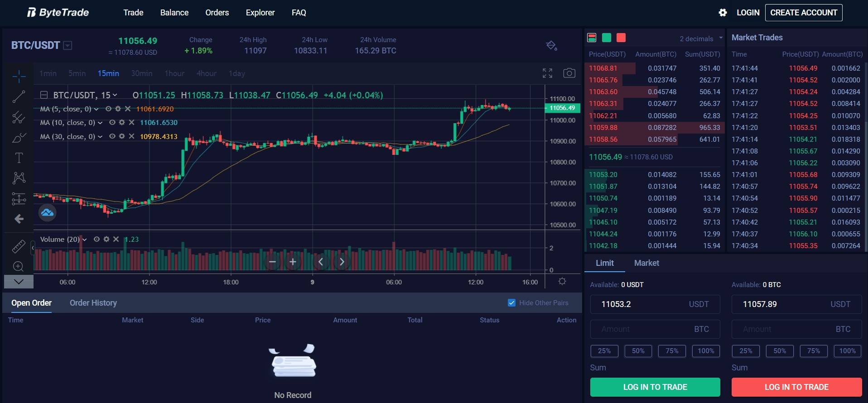Collapse the BTC/USDT chart legend box
The width and height of the screenshot is (868, 403).
pos(44,95)
